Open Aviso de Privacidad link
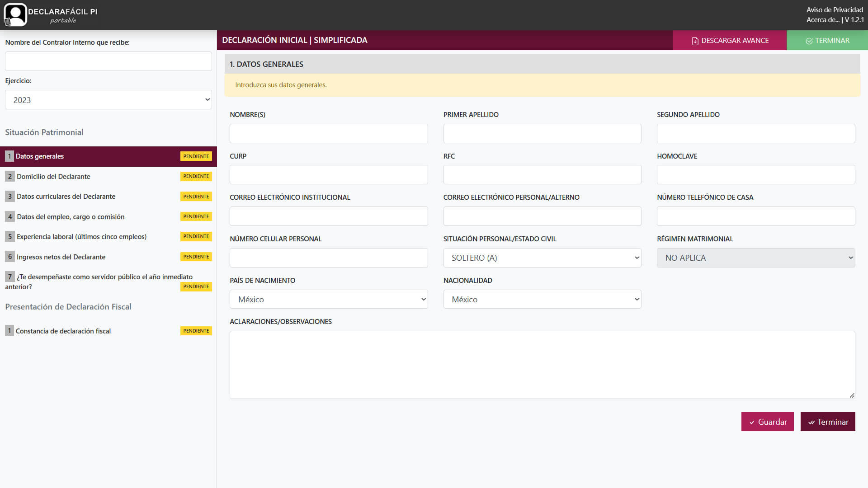 pos(835,10)
